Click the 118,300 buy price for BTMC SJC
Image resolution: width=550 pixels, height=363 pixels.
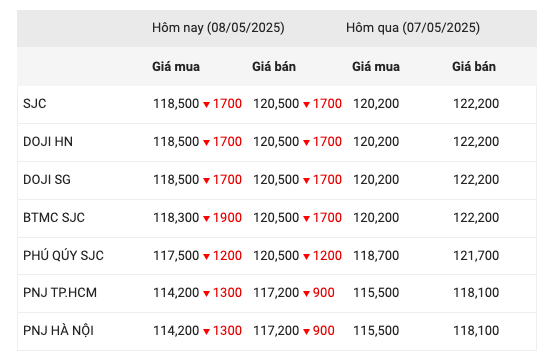(x=176, y=218)
